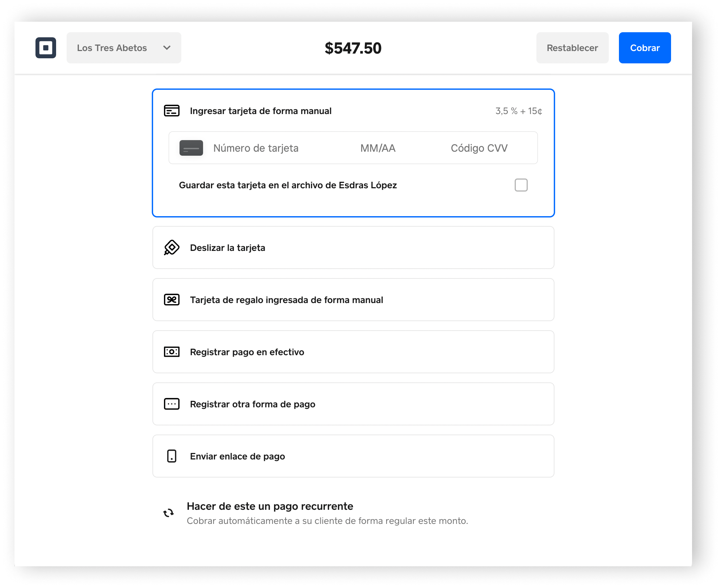Screen dimensions: 721x588
Task: Click the other payment type icon
Action: [172, 404]
